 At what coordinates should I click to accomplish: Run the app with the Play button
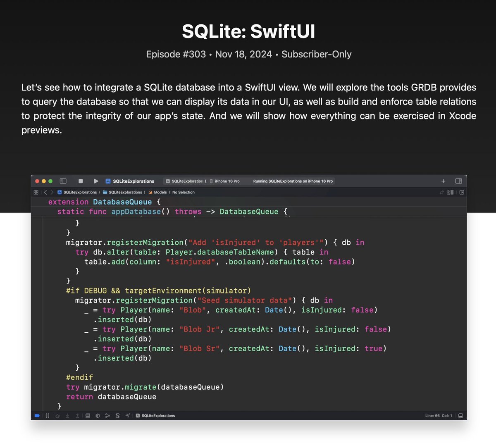coord(96,181)
